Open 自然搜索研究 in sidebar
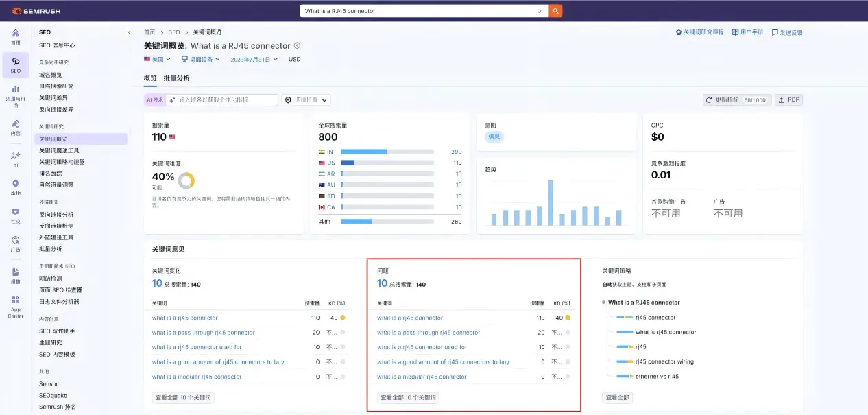The image size is (868, 415). click(x=56, y=86)
